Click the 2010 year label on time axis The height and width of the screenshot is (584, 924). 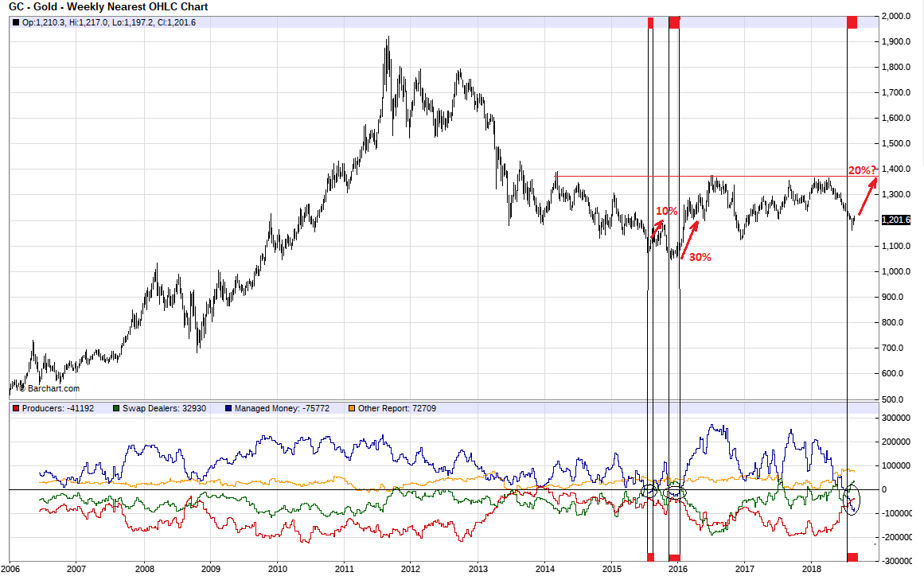click(x=278, y=569)
